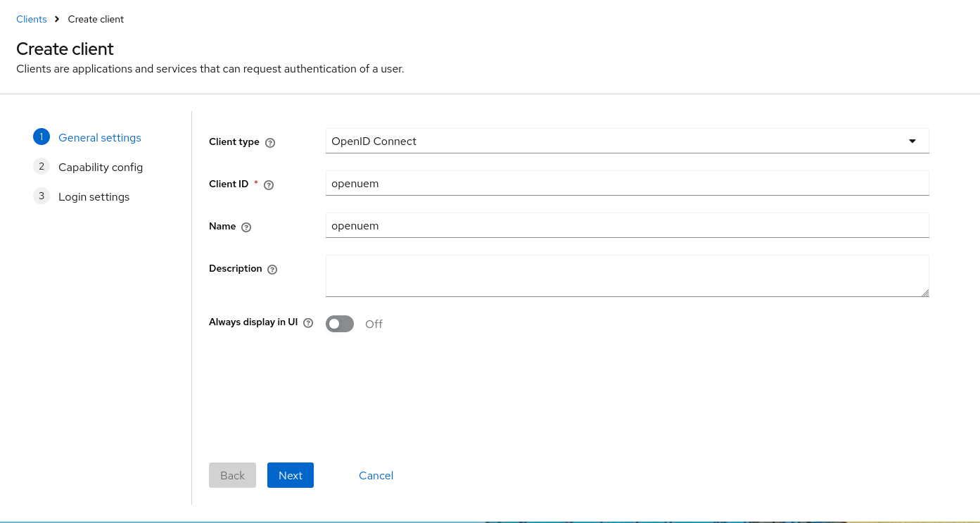Click the Cancel link
Image resolution: width=980 pixels, height=523 pixels.
click(x=376, y=475)
